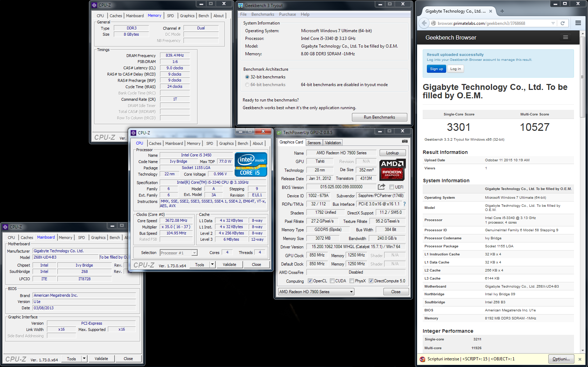Toggle the UEFI checkbox in GPU-Z
This screenshot has height=367, width=588.
click(x=392, y=187)
